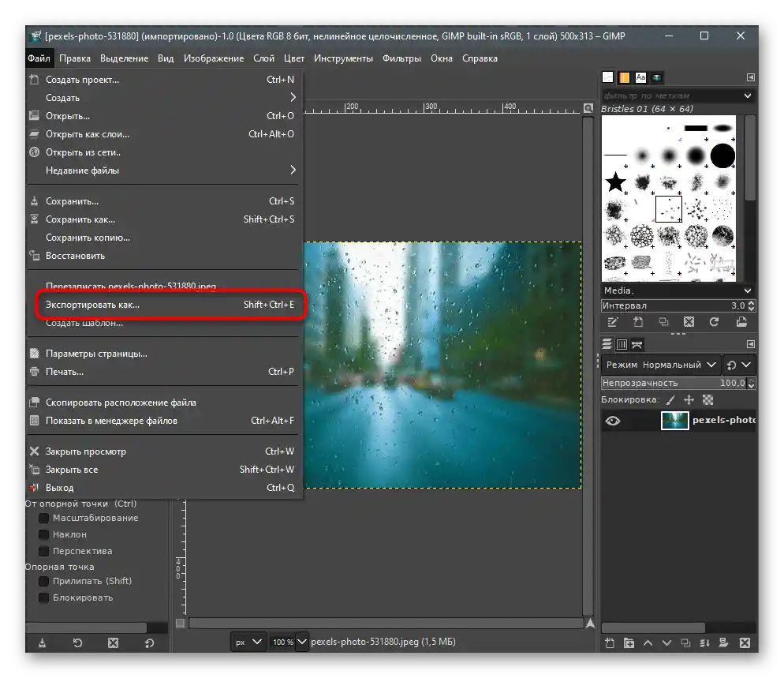
Task: Switch to the Channels tab icon
Action: 622,344
